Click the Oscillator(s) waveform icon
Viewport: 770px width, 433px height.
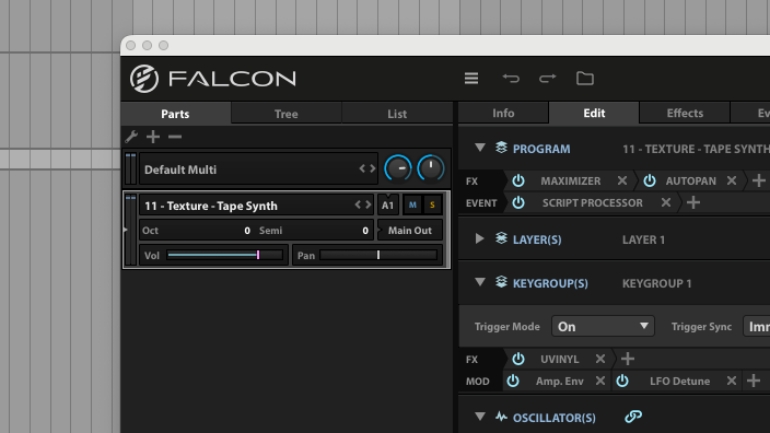click(x=501, y=417)
